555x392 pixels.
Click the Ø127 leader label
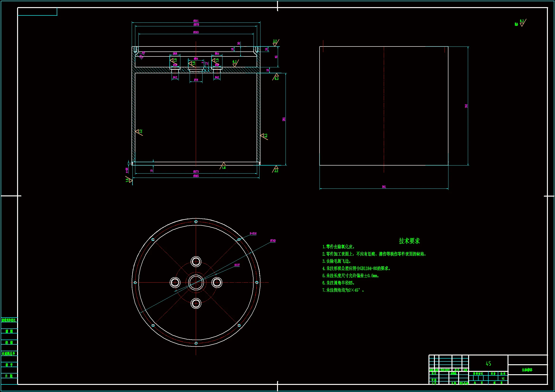click(237, 265)
